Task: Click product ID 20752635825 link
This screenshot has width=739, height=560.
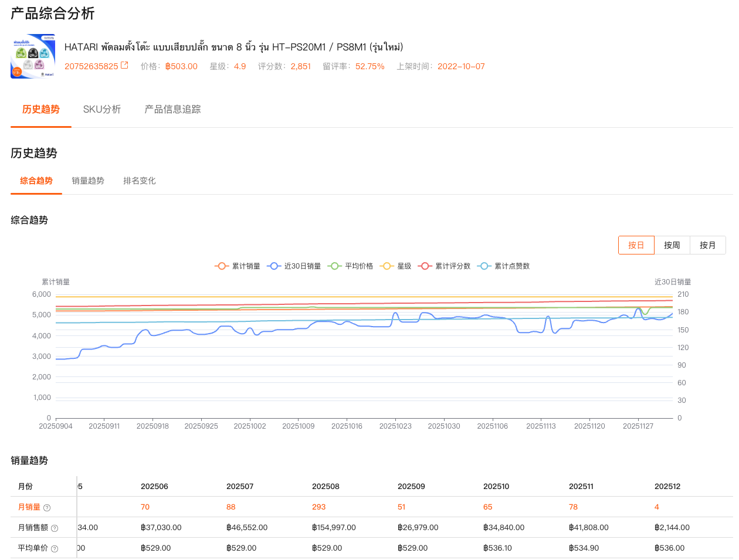Action: point(91,66)
